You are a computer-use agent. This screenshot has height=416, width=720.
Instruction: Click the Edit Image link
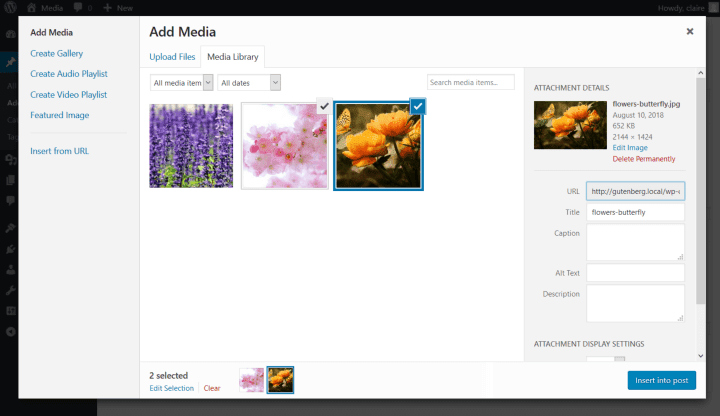(630, 147)
